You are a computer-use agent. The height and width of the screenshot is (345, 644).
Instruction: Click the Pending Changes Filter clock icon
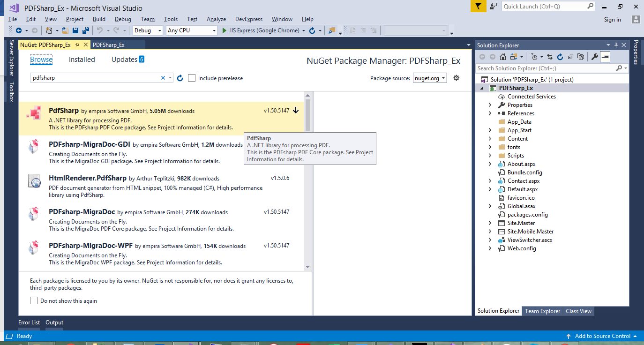tap(534, 57)
